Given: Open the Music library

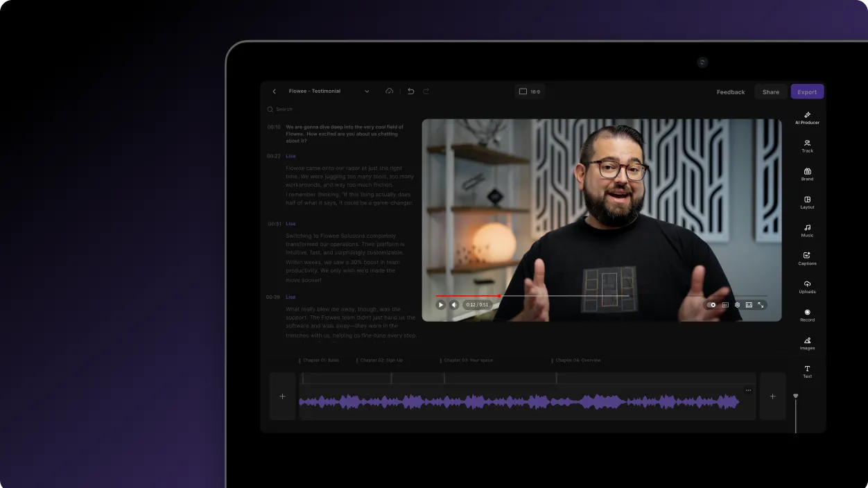Looking at the screenshot, I should (x=807, y=231).
